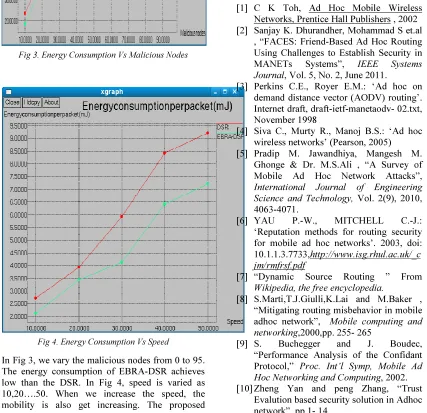Click reference number [8]
427x413 pixels.
tap(242, 299)
